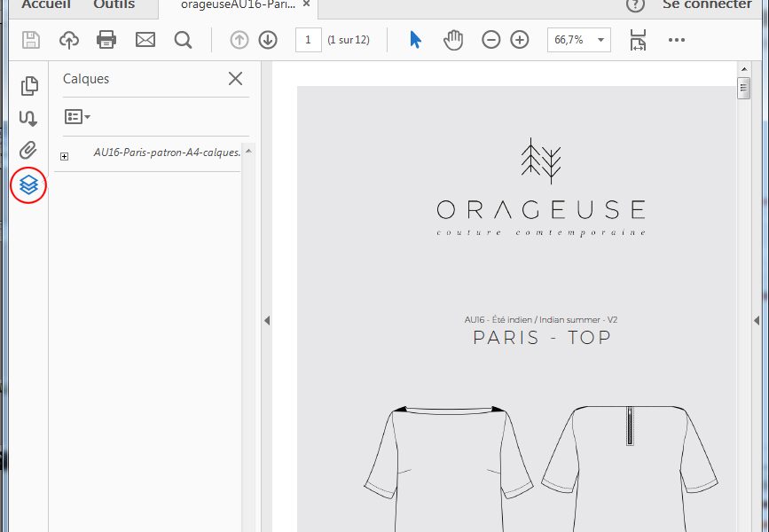This screenshot has height=532, width=769.
Task: Open the search magnifier tool
Action: [183, 40]
